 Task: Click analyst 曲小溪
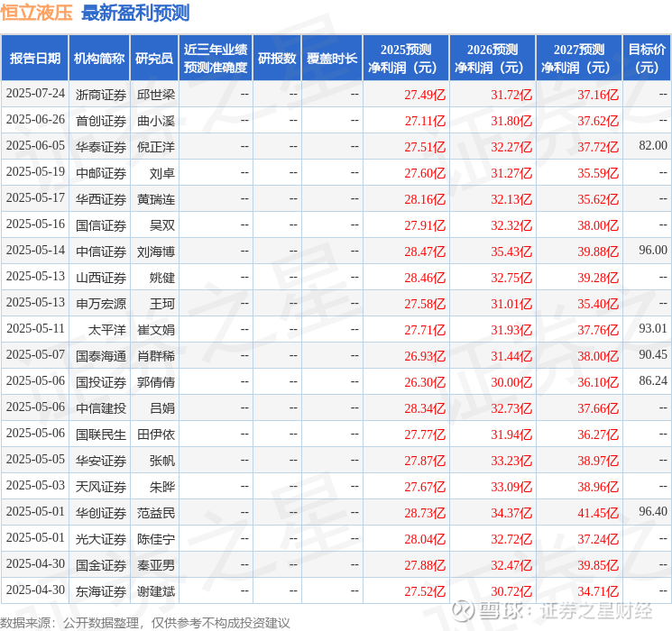tap(156, 121)
